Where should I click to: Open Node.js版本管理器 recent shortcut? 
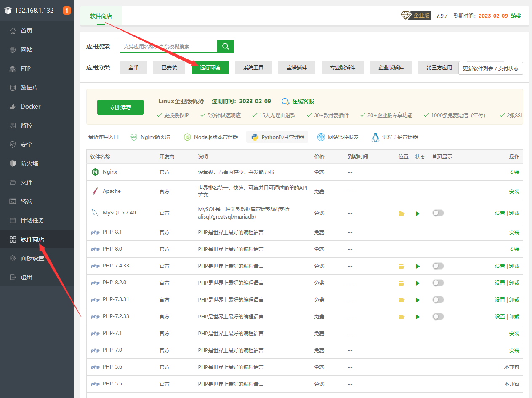(x=211, y=137)
